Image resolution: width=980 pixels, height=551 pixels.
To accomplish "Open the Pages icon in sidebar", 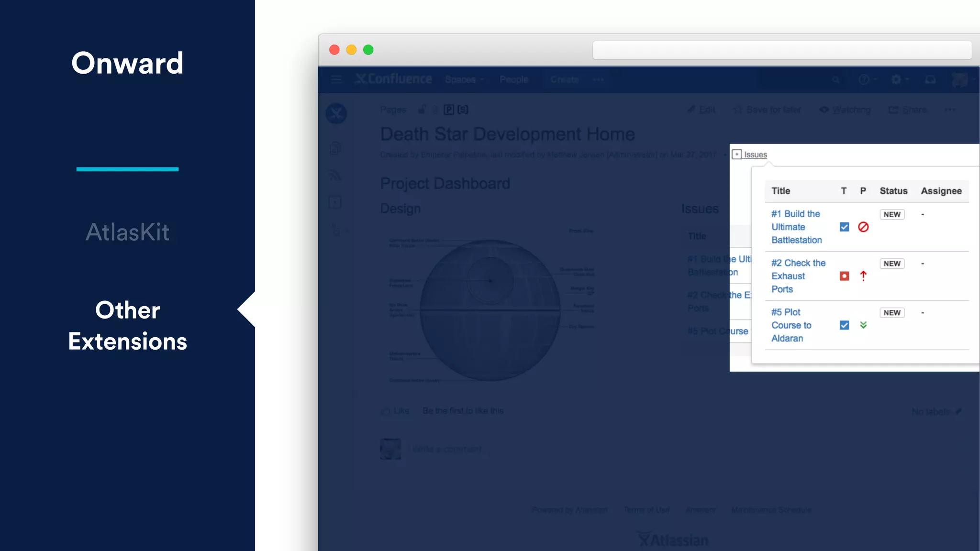I will tap(335, 148).
